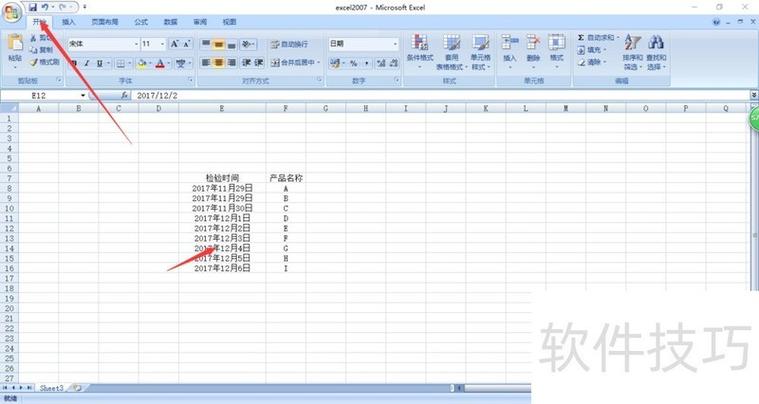Open the text orientation tool
Screen dimensions: 759x404
point(247,45)
